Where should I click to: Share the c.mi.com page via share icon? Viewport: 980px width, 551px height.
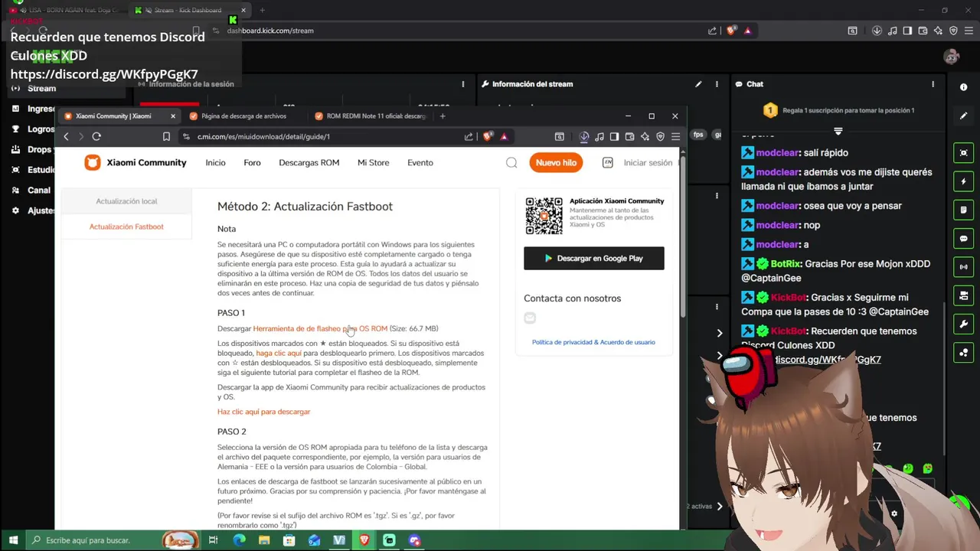point(469,136)
